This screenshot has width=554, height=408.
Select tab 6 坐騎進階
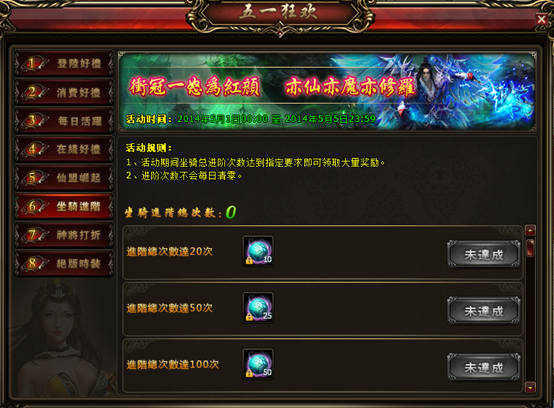64,206
